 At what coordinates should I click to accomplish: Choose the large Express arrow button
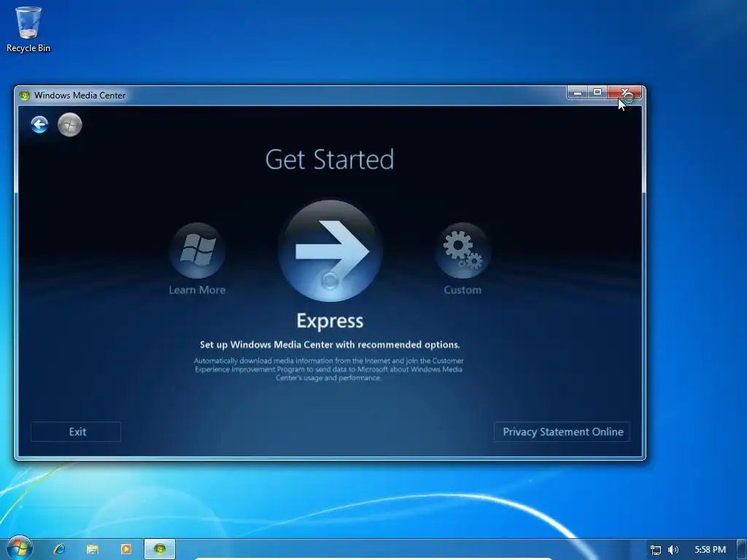point(330,251)
